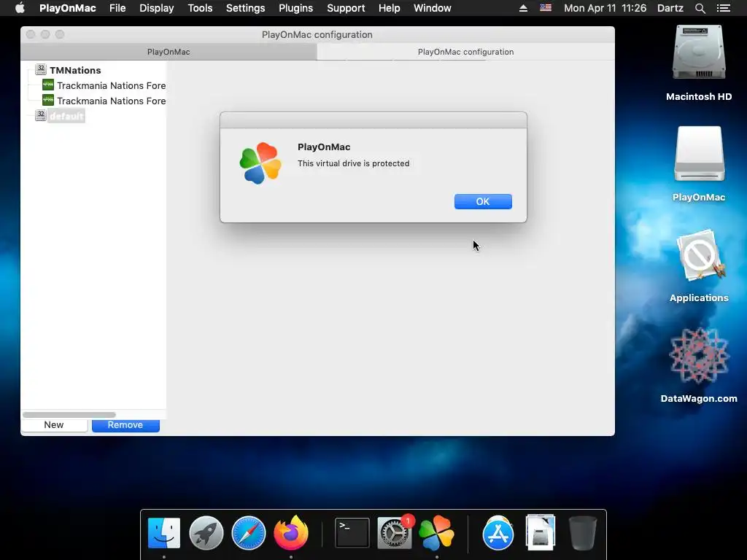Select the TMNations virtual drive
Viewport: 747px width, 560px height.
pyautogui.click(x=75, y=71)
